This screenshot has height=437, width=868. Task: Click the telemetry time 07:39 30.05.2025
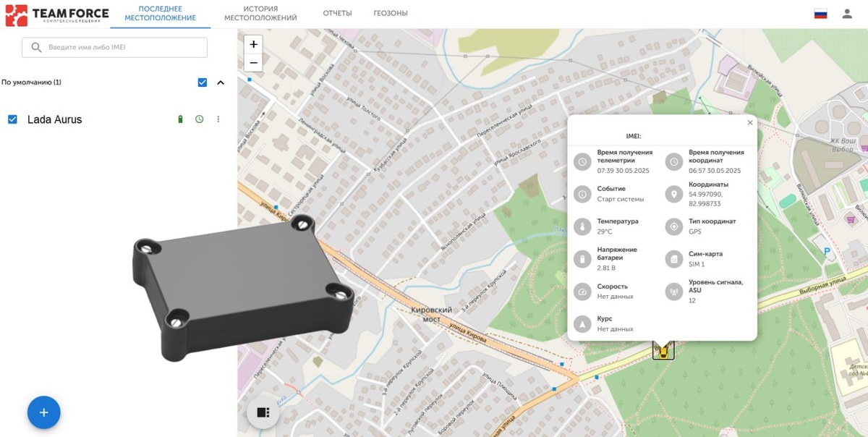[x=624, y=171]
